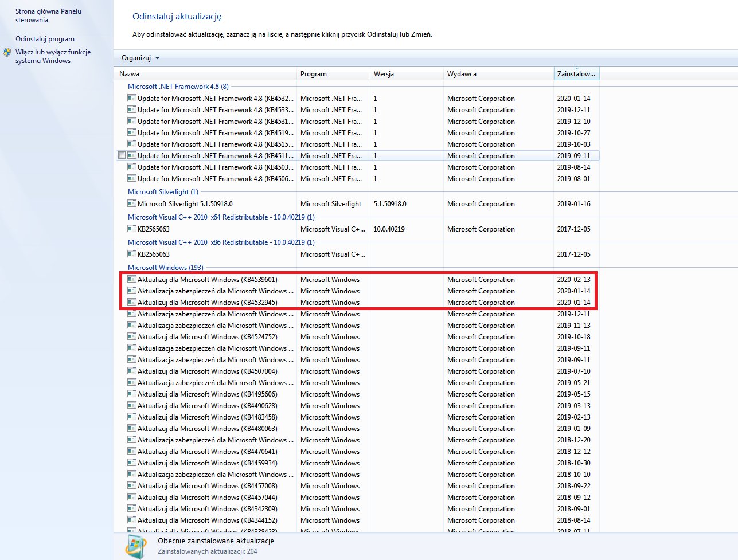Click the installed updates icon in status bar
738x560 pixels.
click(x=136, y=547)
